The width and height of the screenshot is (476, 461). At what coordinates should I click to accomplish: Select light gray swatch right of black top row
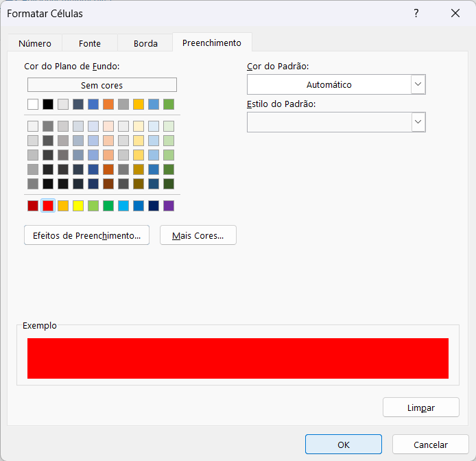point(63,104)
